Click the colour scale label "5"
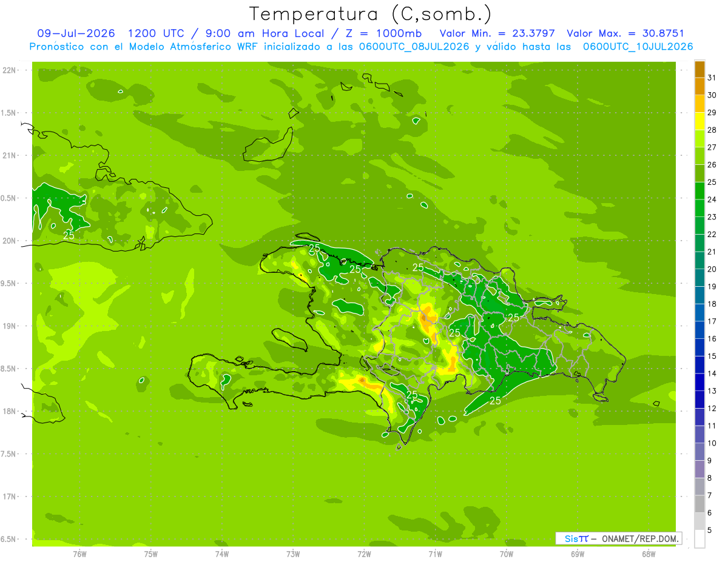The width and height of the screenshot is (728, 562). pyautogui.click(x=710, y=530)
